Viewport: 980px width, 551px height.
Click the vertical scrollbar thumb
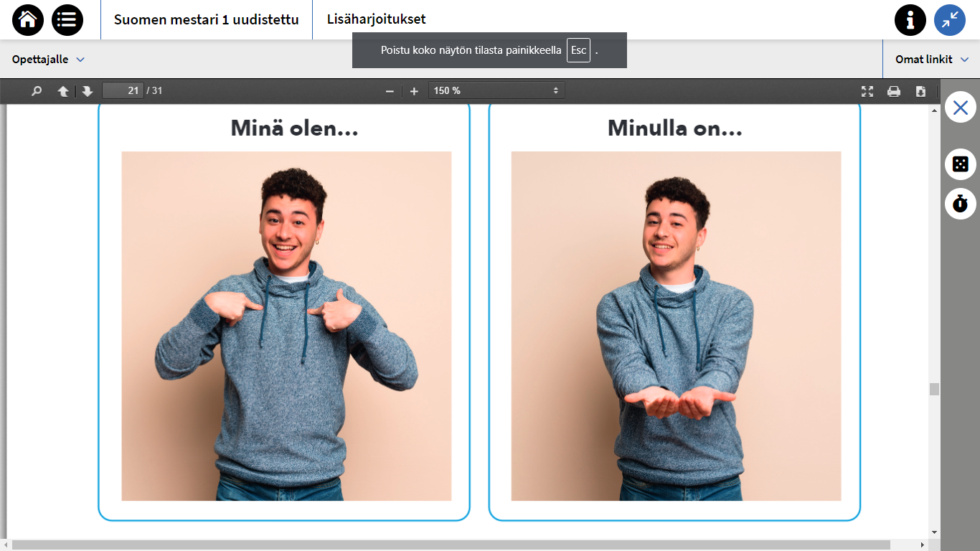click(x=934, y=389)
